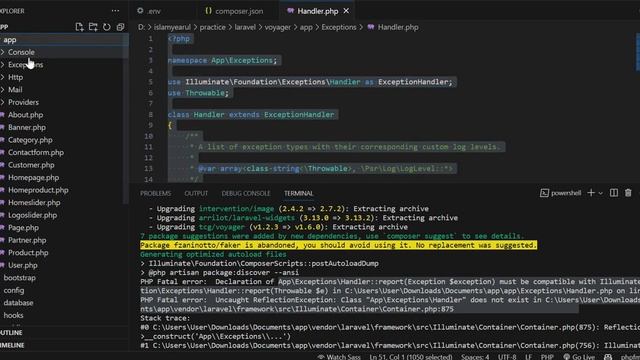The width and height of the screenshot is (640, 360).
Task: Open the terminal launch profile dropdown arrow
Action: click(600, 193)
